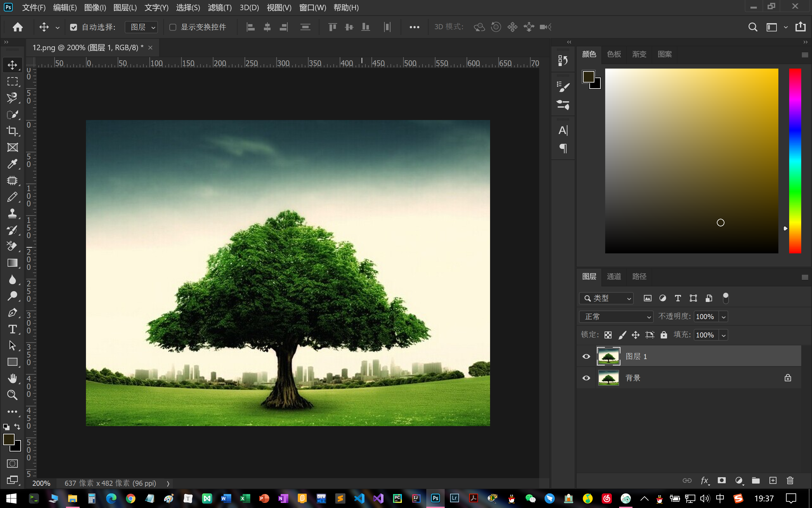Viewport: 812px width, 508px height.
Task: Click inside the color picker field
Action: [691, 161]
